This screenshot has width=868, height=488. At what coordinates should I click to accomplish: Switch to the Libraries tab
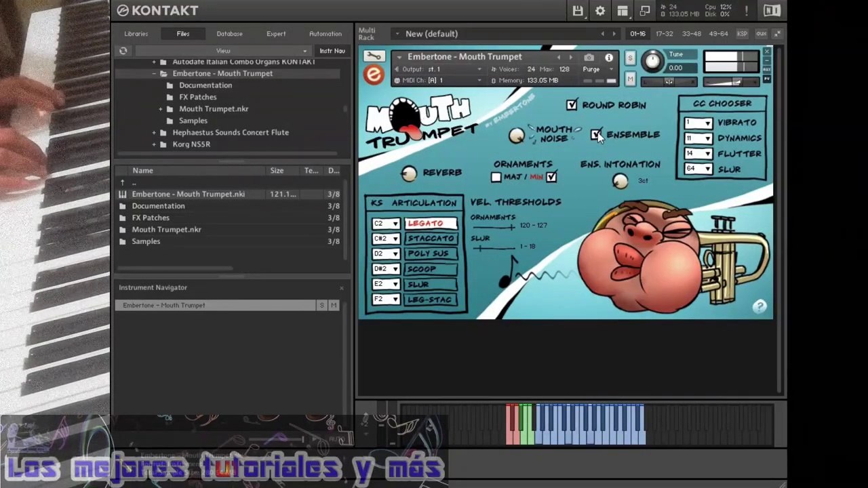(x=136, y=34)
